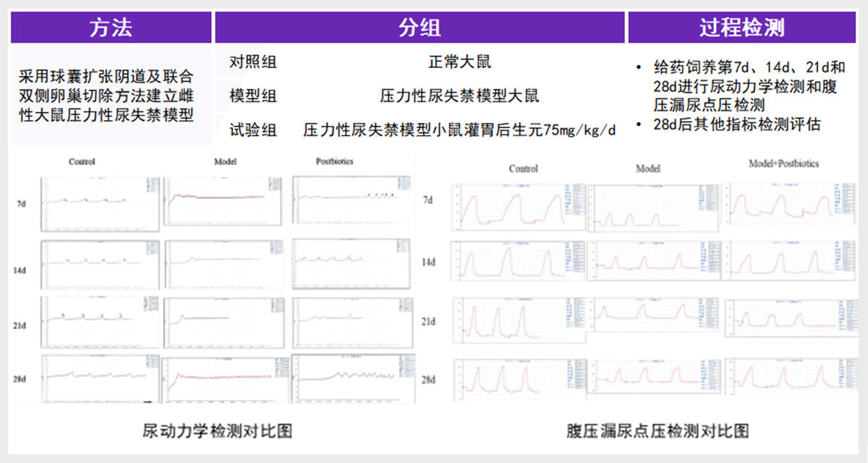Click the 尿动力学检测对比图 caption
This screenshot has height=463, width=868.
(x=218, y=431)
